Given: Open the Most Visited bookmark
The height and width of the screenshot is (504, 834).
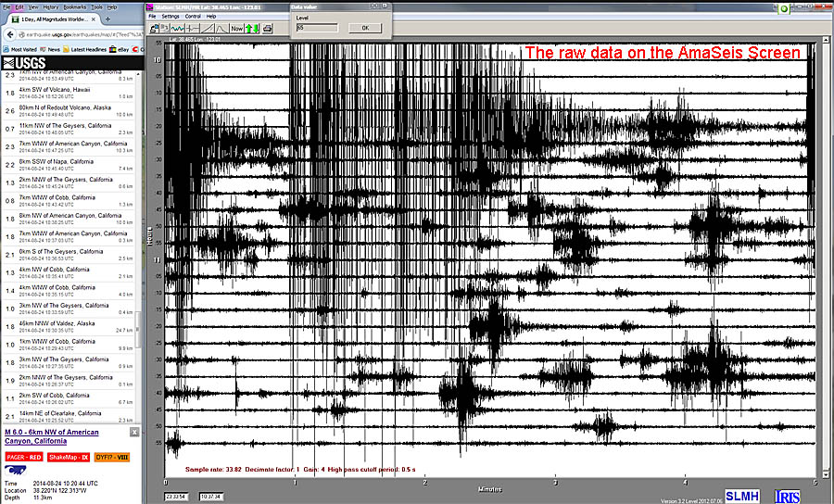Looking at the screenshot, I should [x=20, y=49].
